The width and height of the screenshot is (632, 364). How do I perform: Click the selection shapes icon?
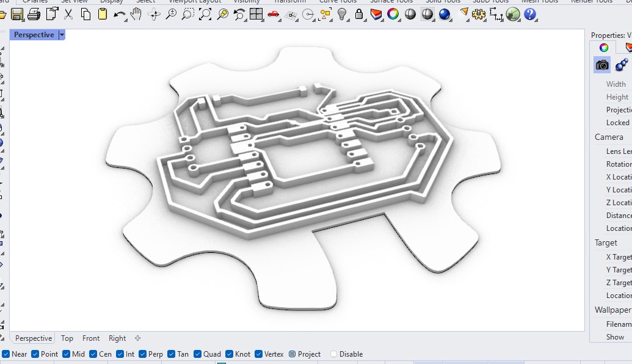pos(325,15)
